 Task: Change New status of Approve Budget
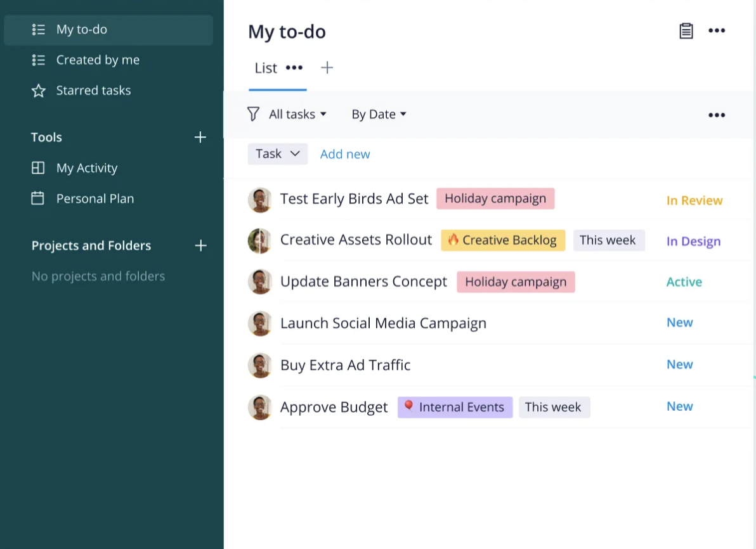(x=680, y=406)
